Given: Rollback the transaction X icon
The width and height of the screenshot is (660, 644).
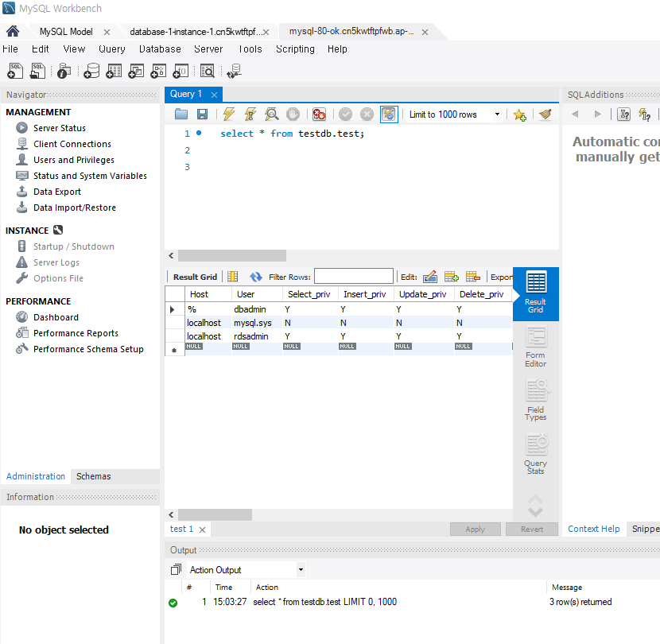Looking at the screenshot, I should (367, 114).
